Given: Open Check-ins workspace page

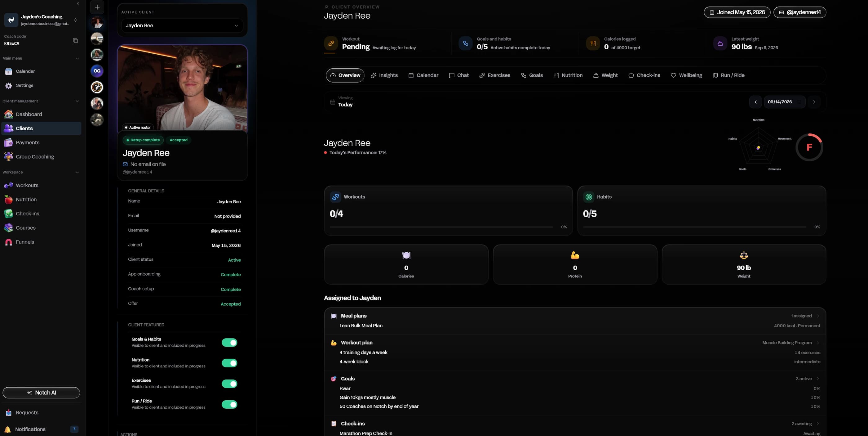Looking at the screenshot, I should (41, 214).
